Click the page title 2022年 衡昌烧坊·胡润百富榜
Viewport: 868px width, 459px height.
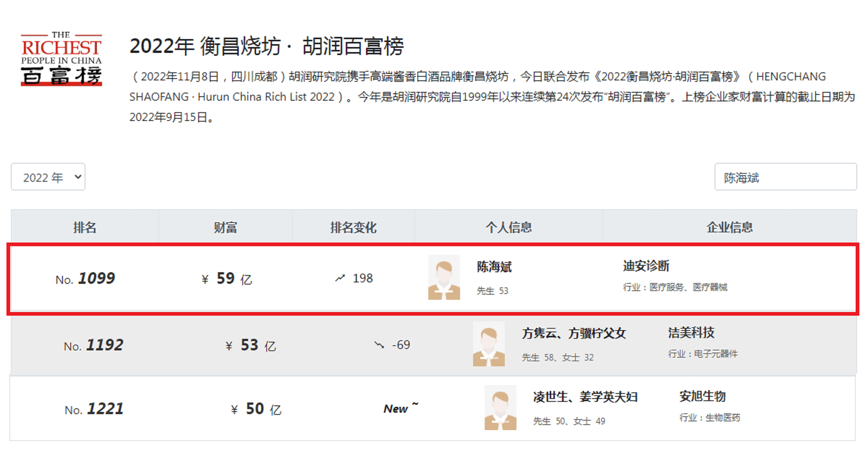267,46
